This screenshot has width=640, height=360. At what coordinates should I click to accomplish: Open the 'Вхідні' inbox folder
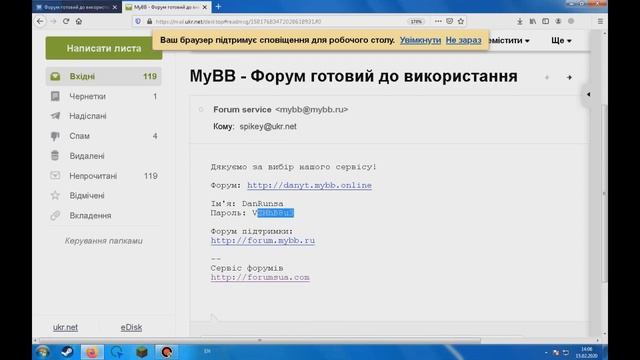point(104,76)
